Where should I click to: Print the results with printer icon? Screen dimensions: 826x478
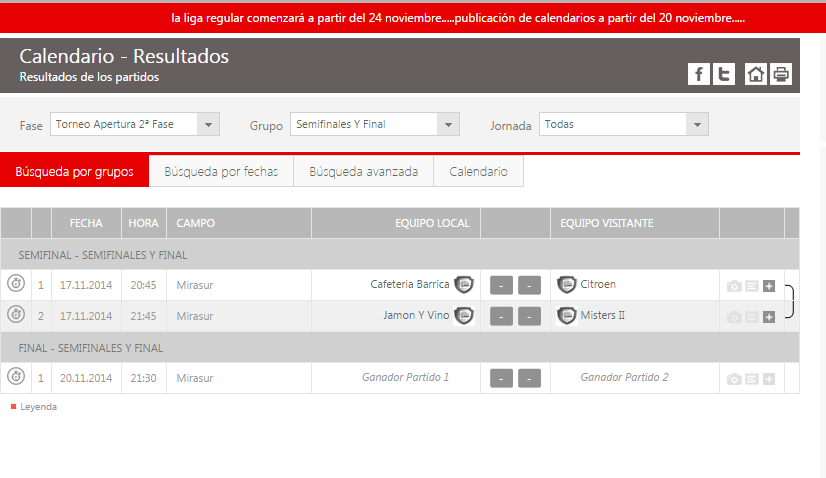pyautogui.click(x=781, y=74)
